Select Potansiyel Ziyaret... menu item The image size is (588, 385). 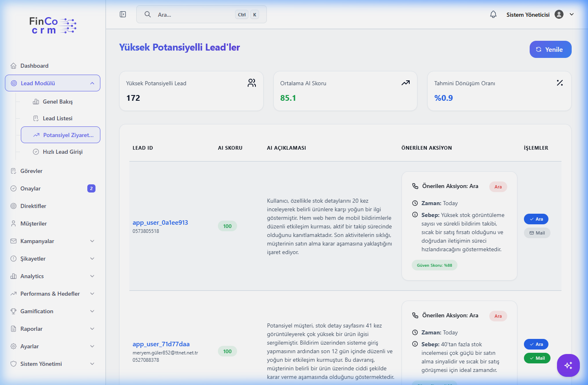tap(60, 135)
